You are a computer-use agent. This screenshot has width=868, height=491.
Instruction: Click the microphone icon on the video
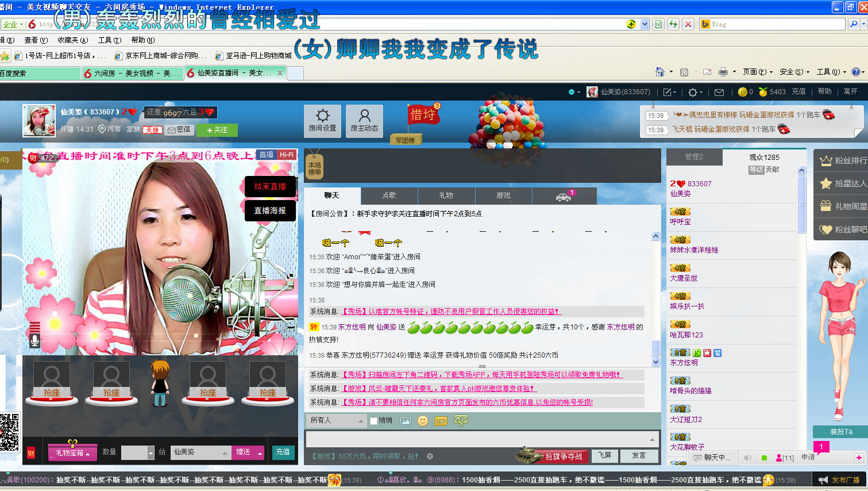(34, 341)
